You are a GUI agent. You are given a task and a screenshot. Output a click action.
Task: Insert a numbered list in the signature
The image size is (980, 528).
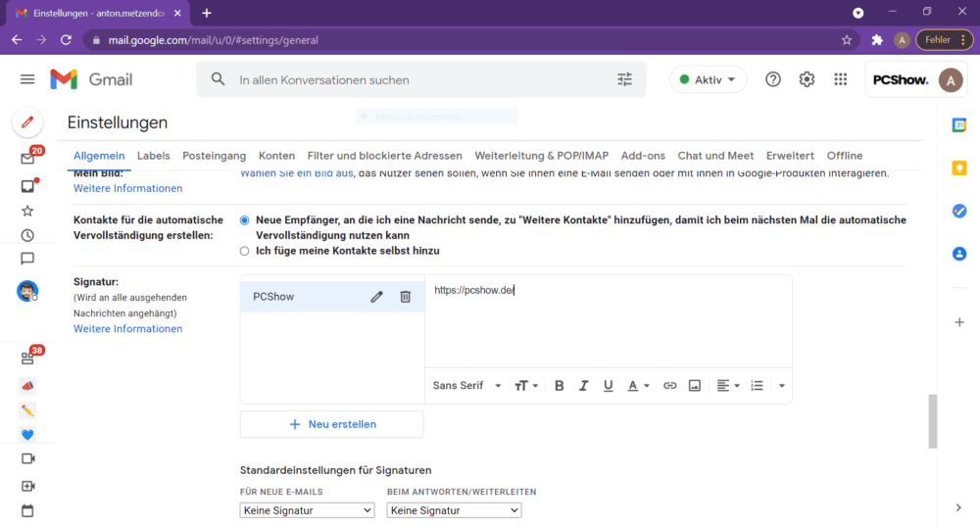(x=757, y=386)
